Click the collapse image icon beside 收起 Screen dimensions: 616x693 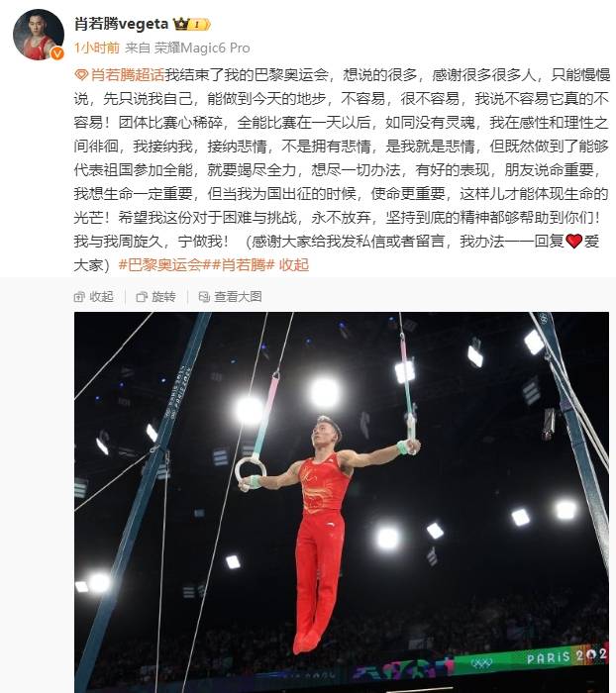[x=79, y=297]
